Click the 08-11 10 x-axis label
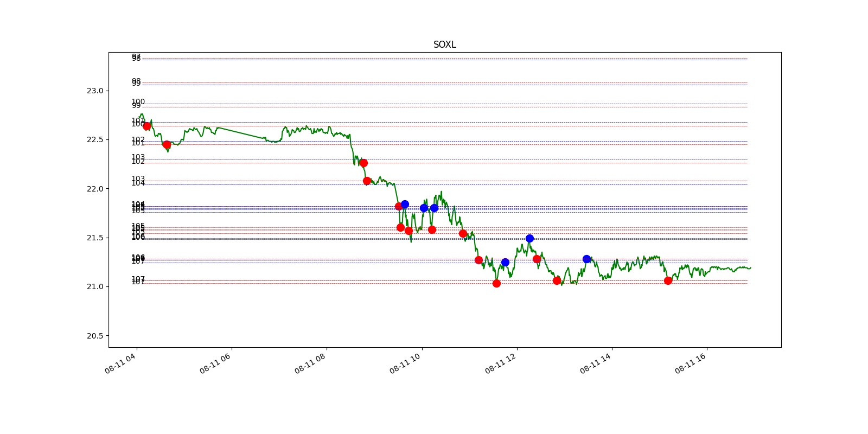868x434 pixels. tap(405, 363)
